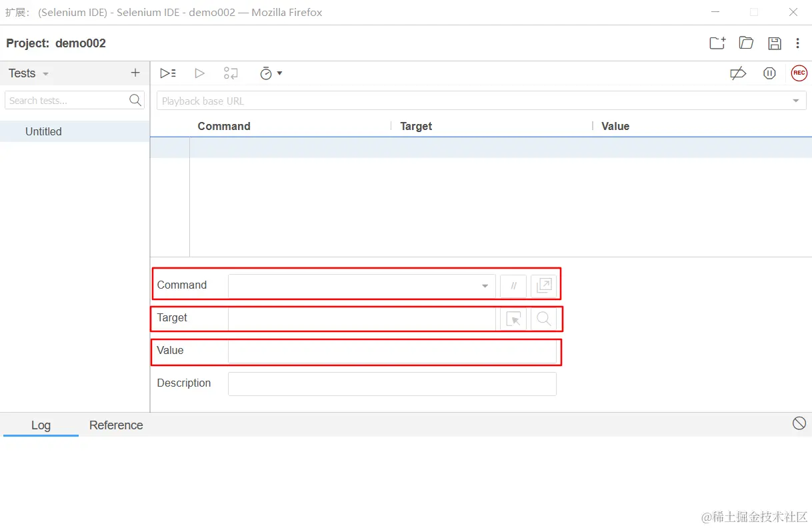Click the Target column header

pos(416,126)
